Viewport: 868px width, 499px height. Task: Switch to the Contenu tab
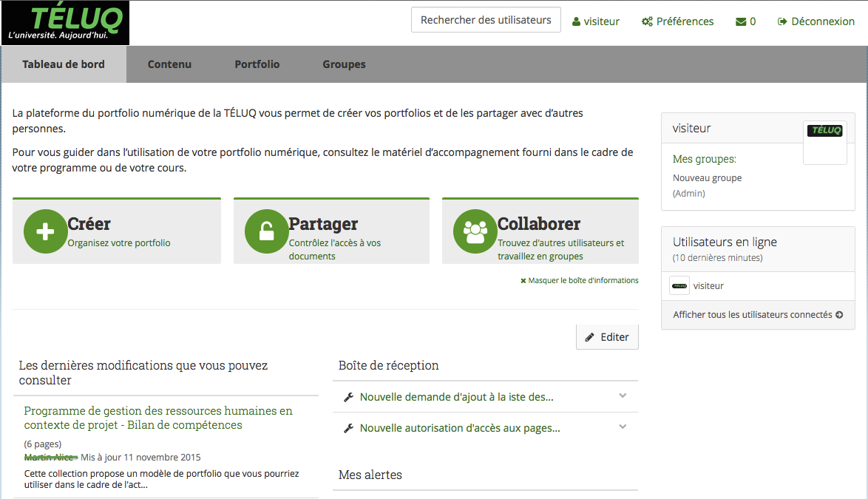[169, 64]
